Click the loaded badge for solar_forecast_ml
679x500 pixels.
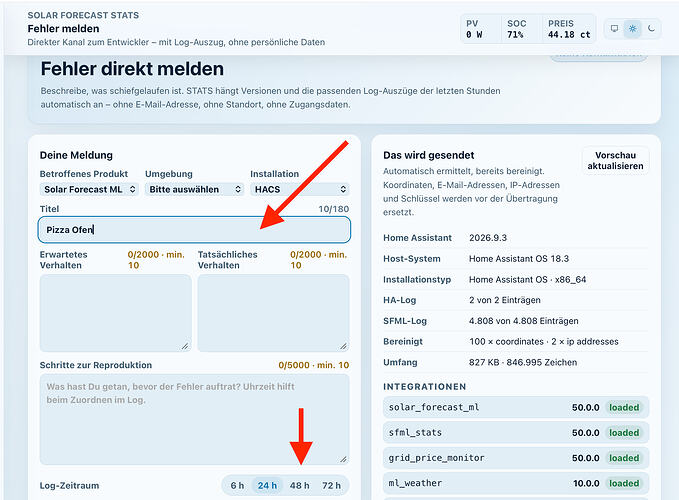click(x=624, y=407)
